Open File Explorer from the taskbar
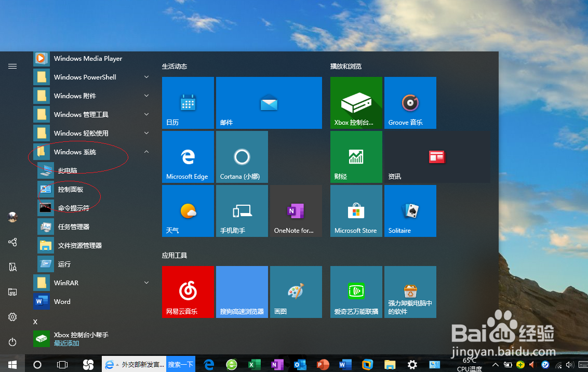Viewport: 588px width, 372px height. [x=390, y=364]
